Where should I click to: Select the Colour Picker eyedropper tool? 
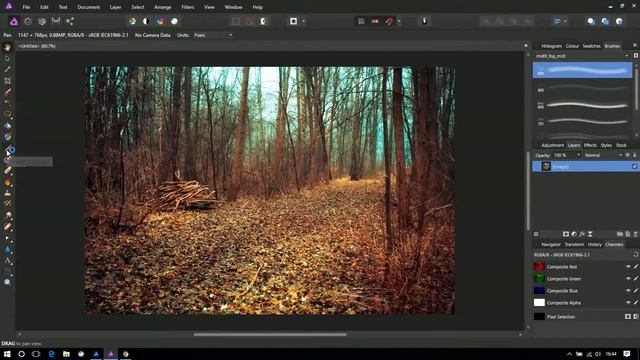pos(7,69)
